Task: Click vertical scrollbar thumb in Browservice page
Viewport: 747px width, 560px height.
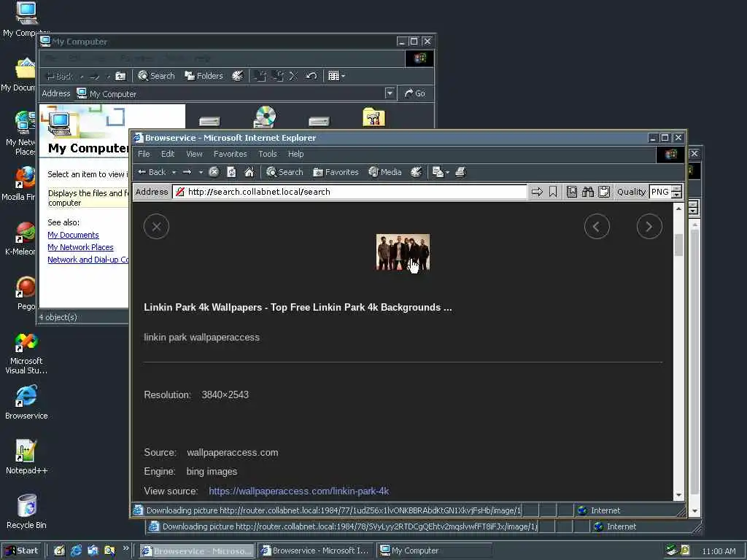Action: click(679, 245)
